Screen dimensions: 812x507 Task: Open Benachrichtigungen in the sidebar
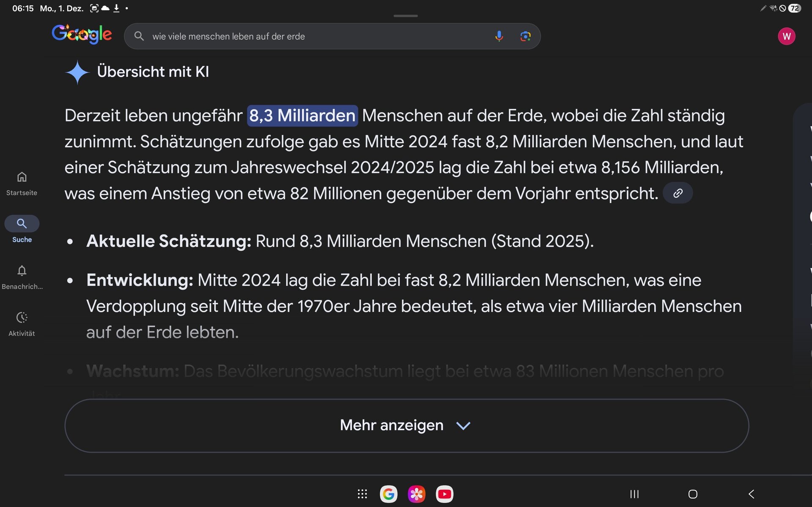[x=22, y=277]
